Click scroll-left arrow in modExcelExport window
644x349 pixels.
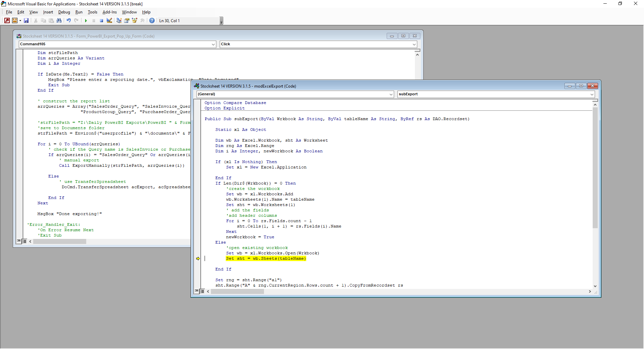(x=208, y=291)
